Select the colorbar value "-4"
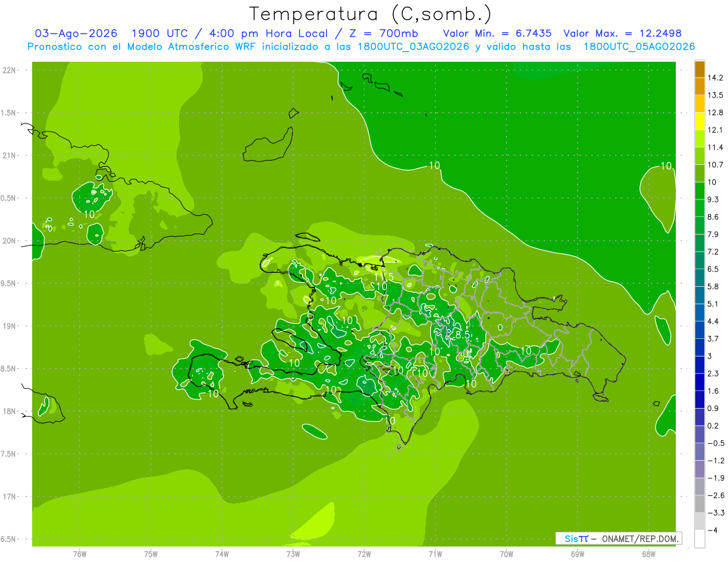Screen dimensions: 728x562 click(x=713, y=530)
